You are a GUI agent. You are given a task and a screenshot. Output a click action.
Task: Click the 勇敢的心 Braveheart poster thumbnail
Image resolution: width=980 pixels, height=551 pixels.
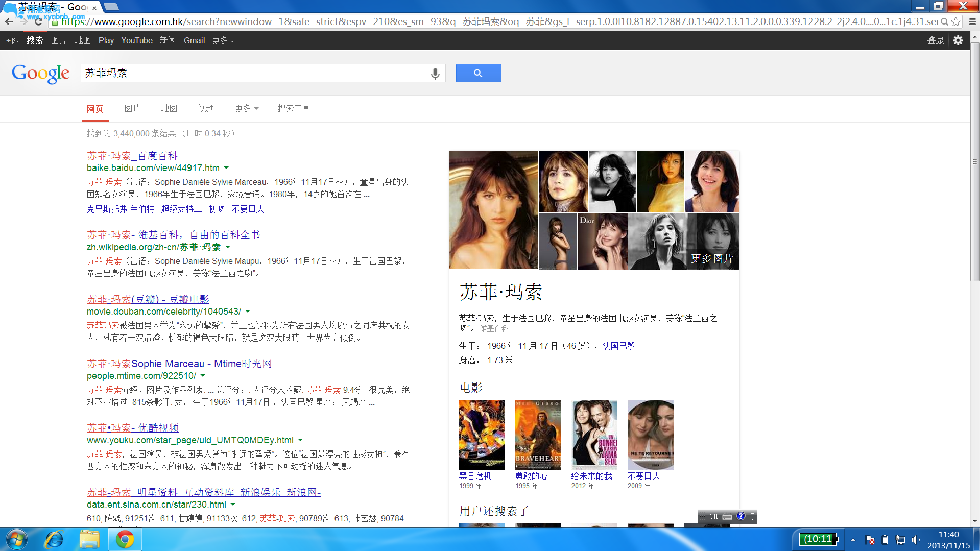click(x=538, y=435)
